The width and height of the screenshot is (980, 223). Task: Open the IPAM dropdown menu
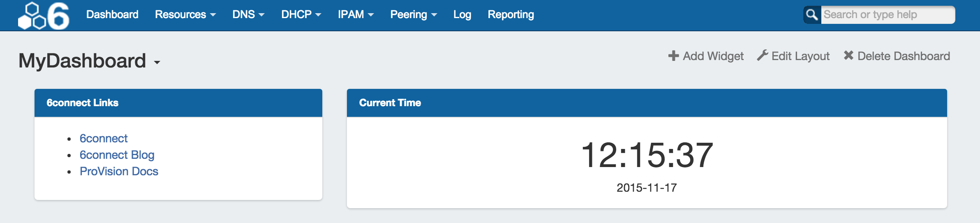[356, 15]
